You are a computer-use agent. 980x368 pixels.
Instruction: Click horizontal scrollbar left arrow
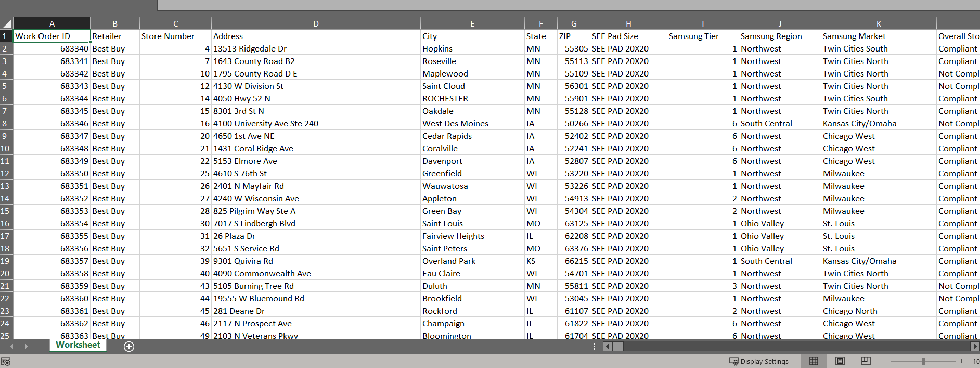pyautogui.click(x=608, y=347)
